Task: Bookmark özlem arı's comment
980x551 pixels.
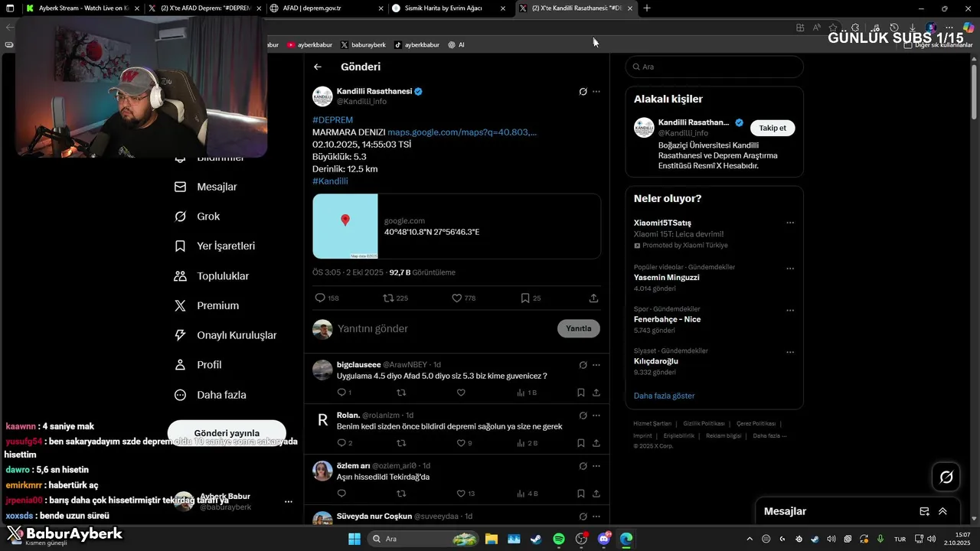Action: click(581, 494)
